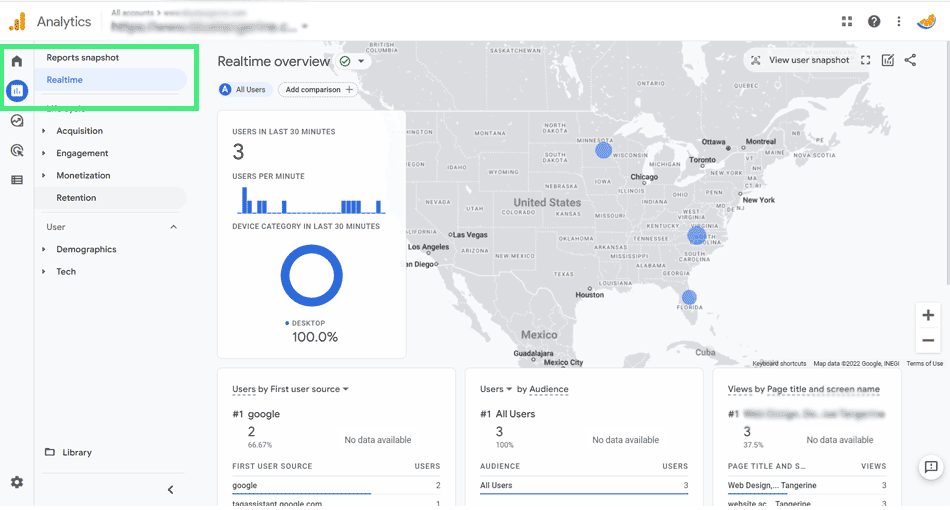Click the Florida user bubble on map
The width and height of the screenshot is (950, 510).
[689, 297]
